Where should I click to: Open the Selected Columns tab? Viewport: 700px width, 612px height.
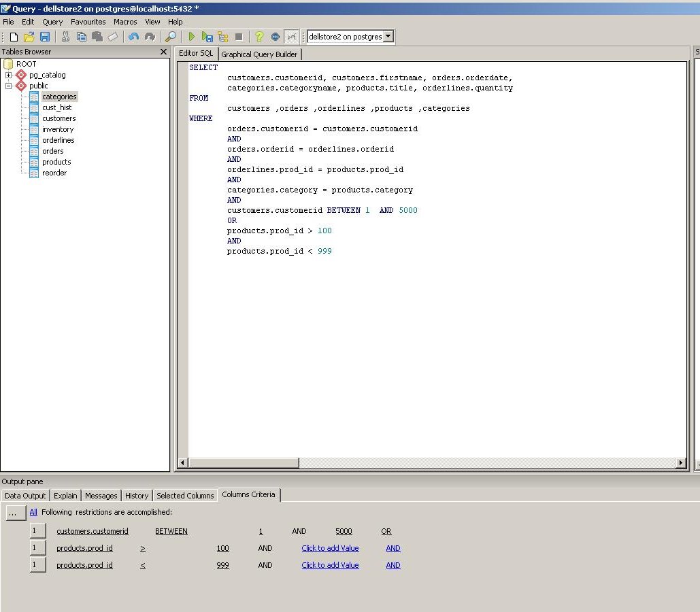[x=185, y=496]
